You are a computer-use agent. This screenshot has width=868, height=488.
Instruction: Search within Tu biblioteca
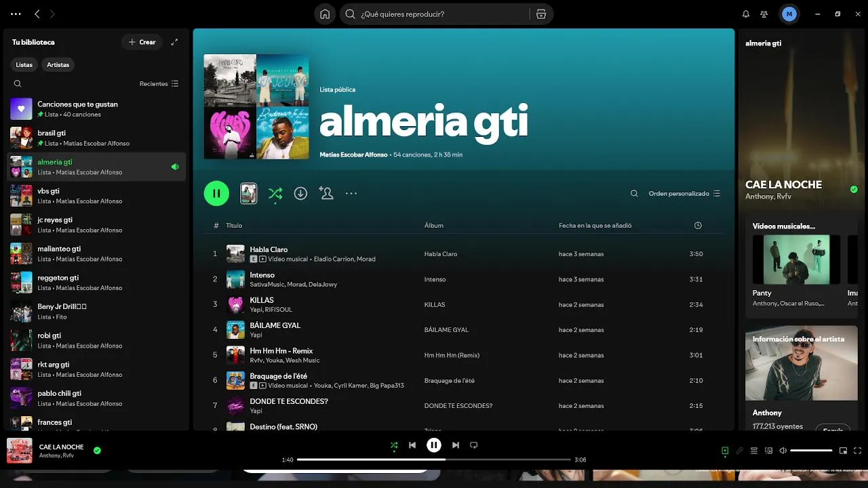coord(18,83)
